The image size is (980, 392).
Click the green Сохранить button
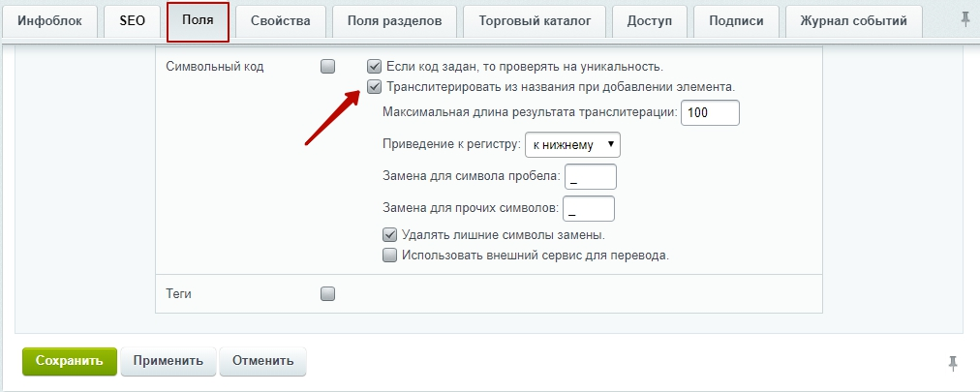pyautogui.click(x=70, y=361)
